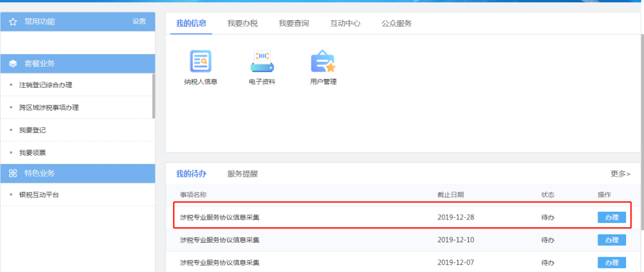
Task: Click the sidebar list scrollbar
Action: click(x=154, y=96)
